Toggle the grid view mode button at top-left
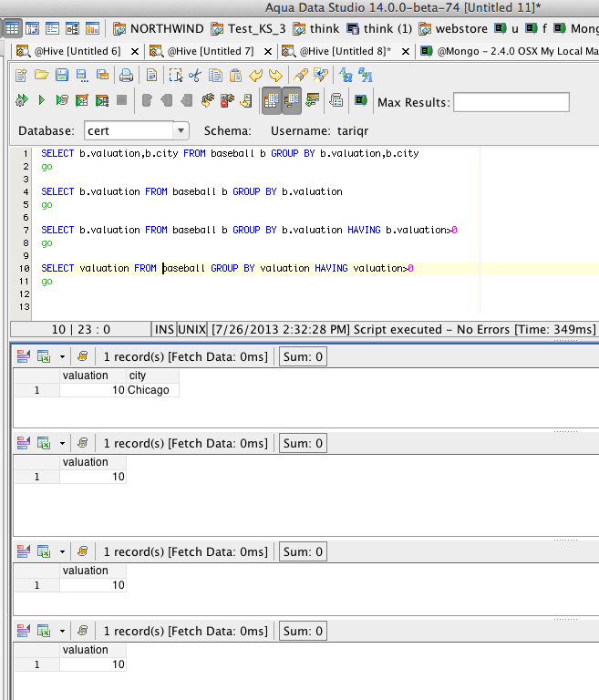Viewport: 599px width, 700px height. pos(12,29)
